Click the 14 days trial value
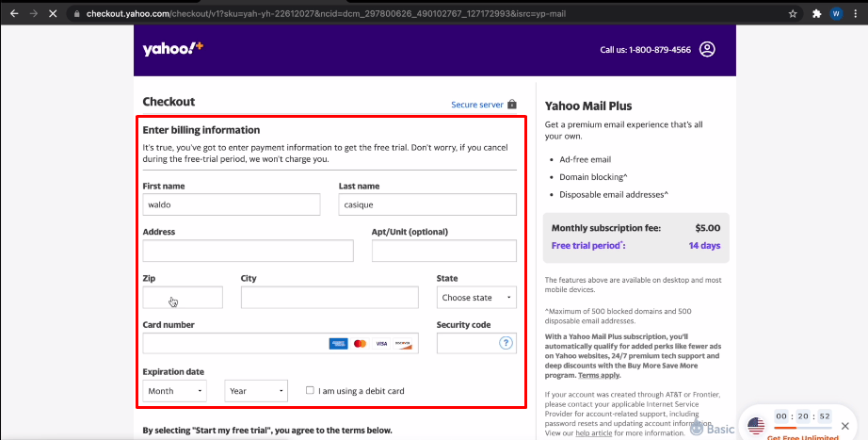Screen dimensions: 868x440 click(x=705, y=246)
